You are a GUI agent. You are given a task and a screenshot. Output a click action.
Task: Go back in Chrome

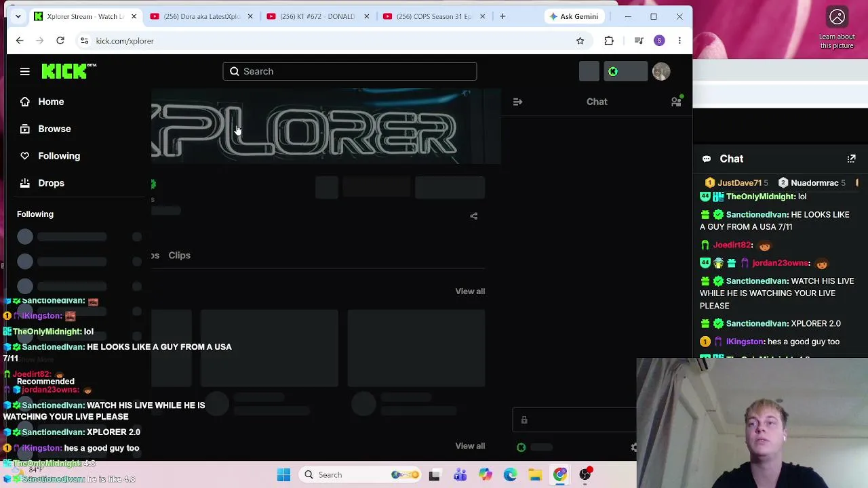20,41
